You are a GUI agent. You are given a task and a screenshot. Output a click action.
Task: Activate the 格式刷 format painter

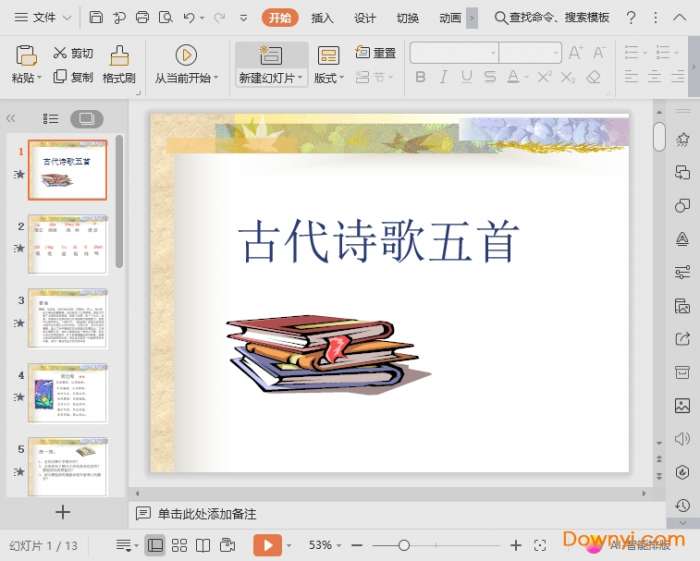[119, 65]
